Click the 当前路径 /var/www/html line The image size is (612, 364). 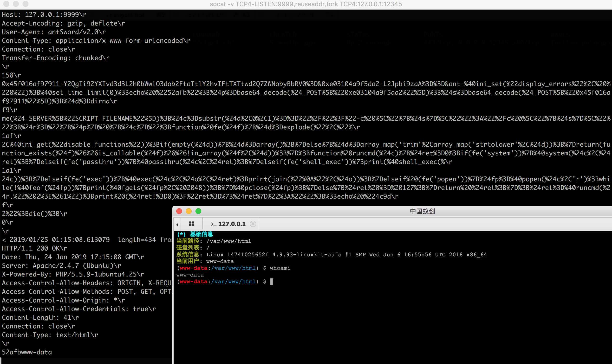point(213,241)
